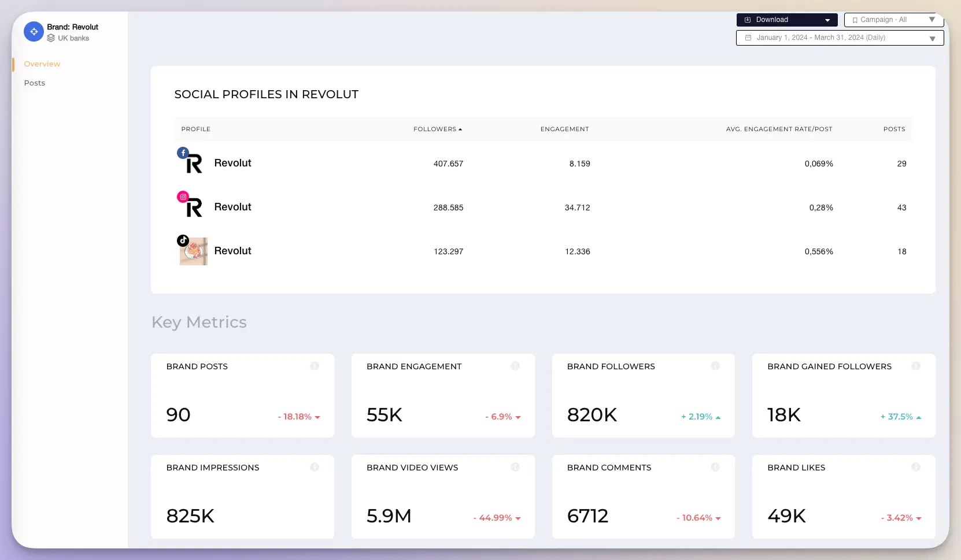Click followers value 288.585
Image resolution: width=961 pixels, height=560 pixels.
(x=449, y=207)
